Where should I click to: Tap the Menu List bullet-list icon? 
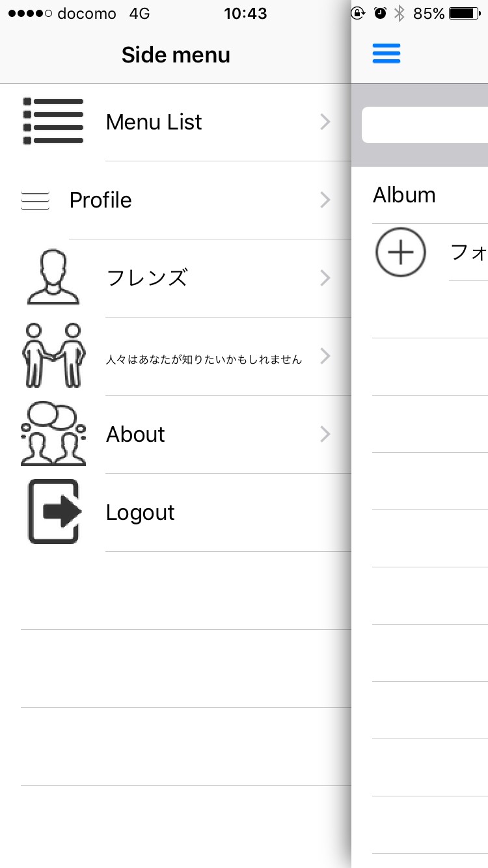tap(53, 122)
